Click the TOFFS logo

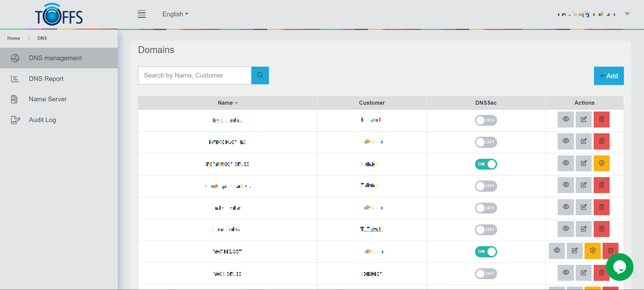[59, 15]
